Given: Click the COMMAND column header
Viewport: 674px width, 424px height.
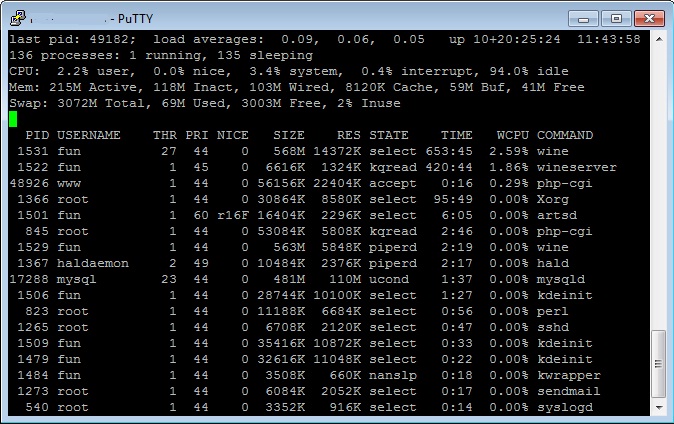Looking at the screenshot, I should point(564,135).
